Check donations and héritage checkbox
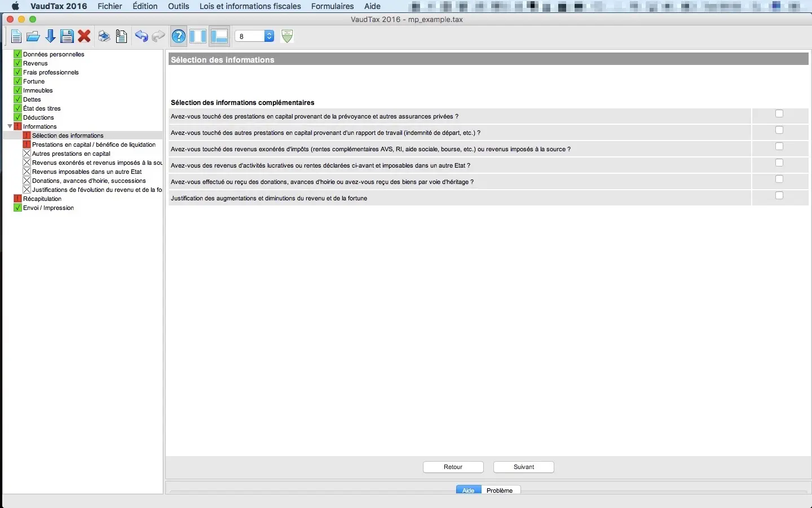The width and height of the screenshot is (812, 508). (779, 179)
